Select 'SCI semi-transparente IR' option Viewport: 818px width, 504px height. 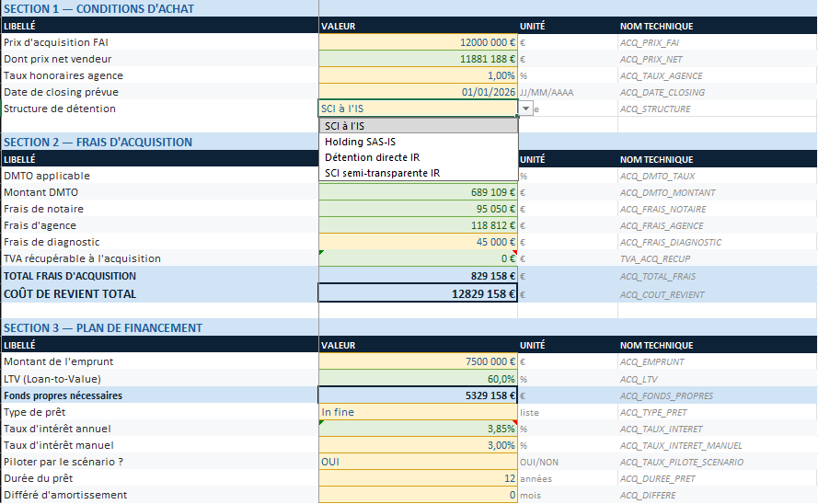click(419, 173)
